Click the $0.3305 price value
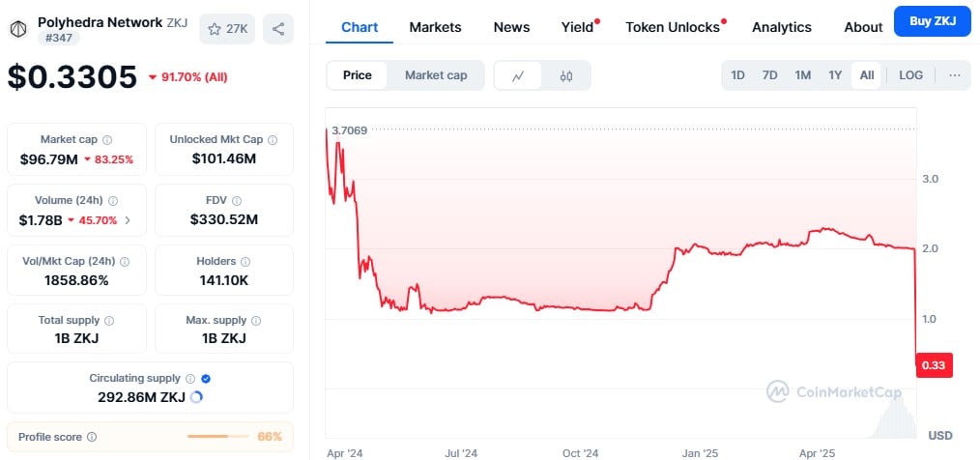 72,77
